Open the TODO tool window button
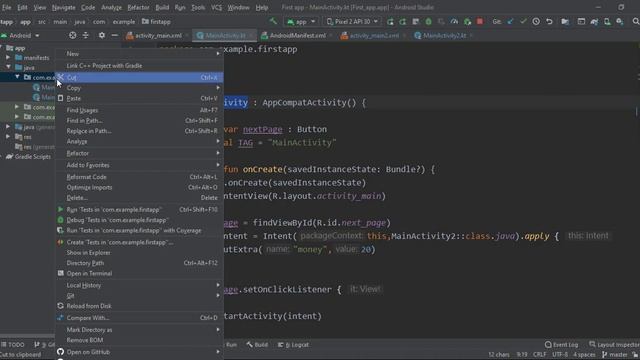 click(x=13, y=345)
